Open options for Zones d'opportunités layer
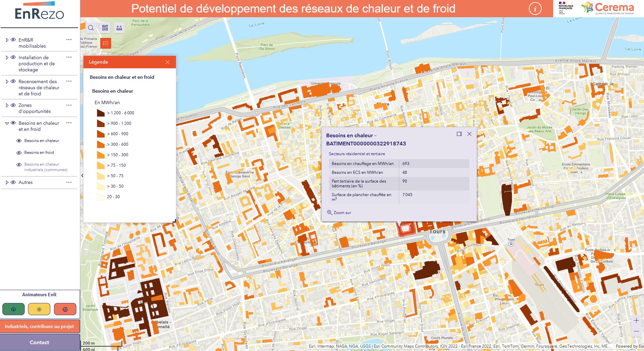 coord(69,105)
